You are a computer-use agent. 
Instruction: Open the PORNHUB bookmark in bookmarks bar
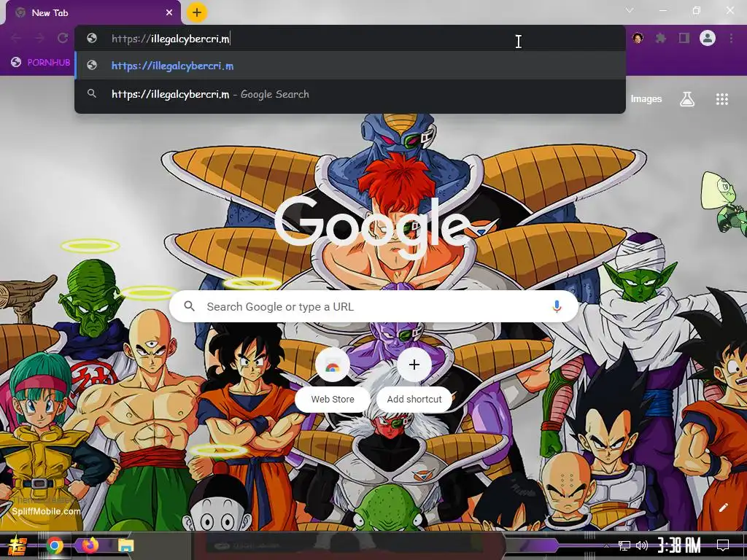[x=41, y=63]
